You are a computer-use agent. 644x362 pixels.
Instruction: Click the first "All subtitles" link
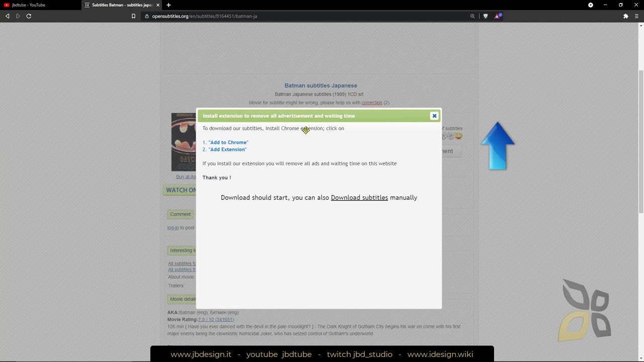182,263
